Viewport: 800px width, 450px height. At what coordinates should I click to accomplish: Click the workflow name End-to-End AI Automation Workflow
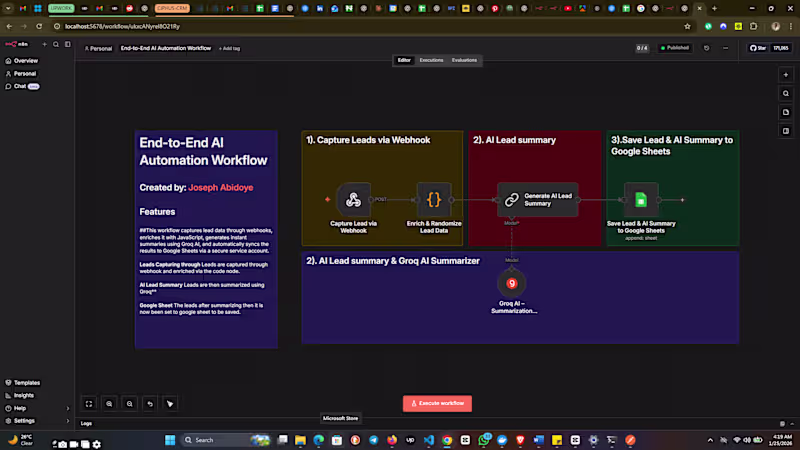[x=166, y=48]
